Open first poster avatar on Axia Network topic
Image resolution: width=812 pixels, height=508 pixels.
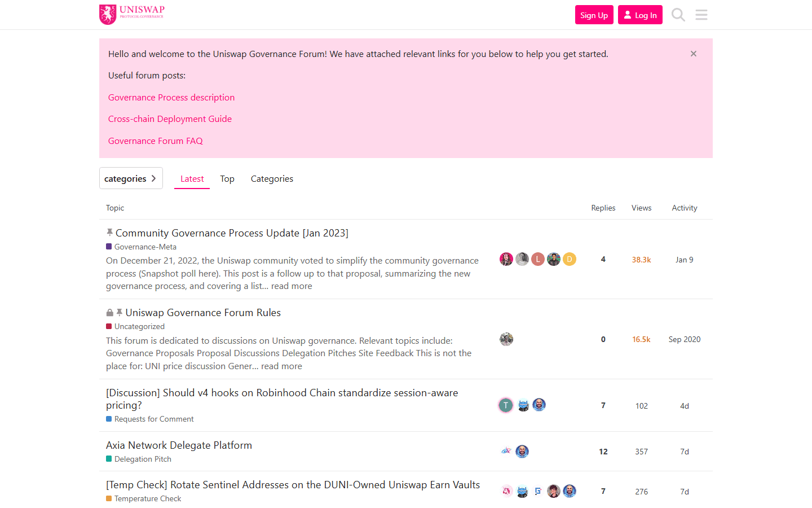[x=506, y=452]
